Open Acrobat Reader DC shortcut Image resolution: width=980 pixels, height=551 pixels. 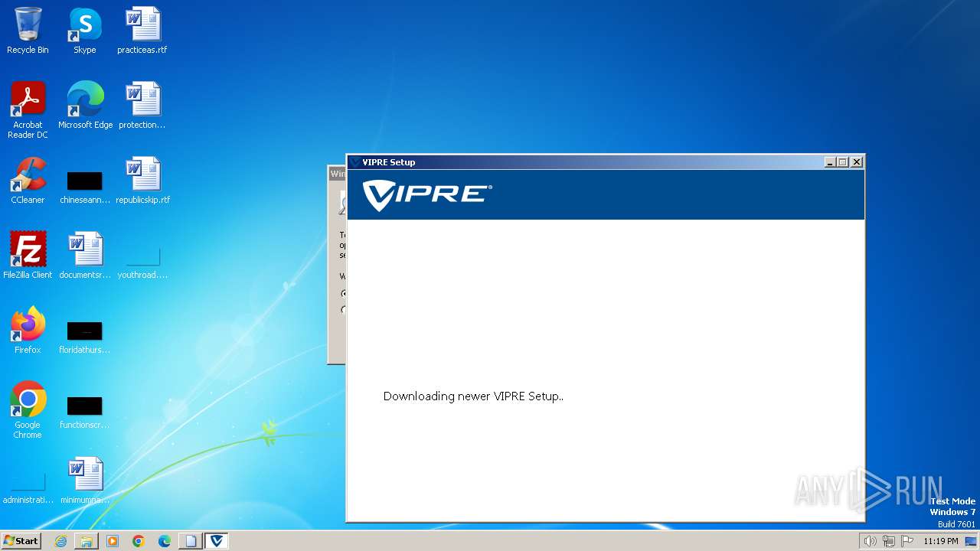pos(28,110)
